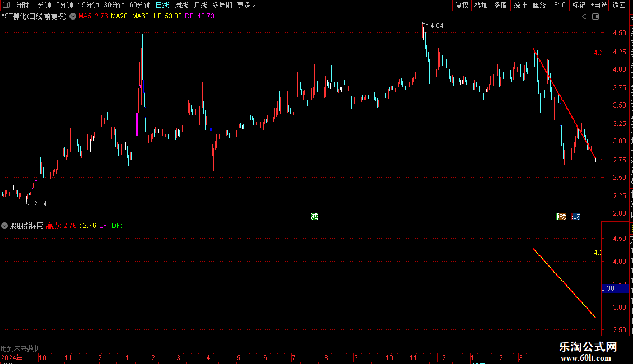Click the blue 财 financial marker

tap(576, 217)
